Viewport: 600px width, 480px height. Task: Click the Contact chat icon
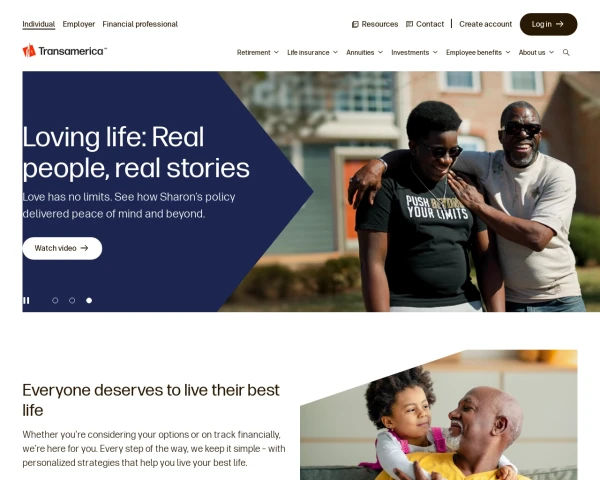409,24
